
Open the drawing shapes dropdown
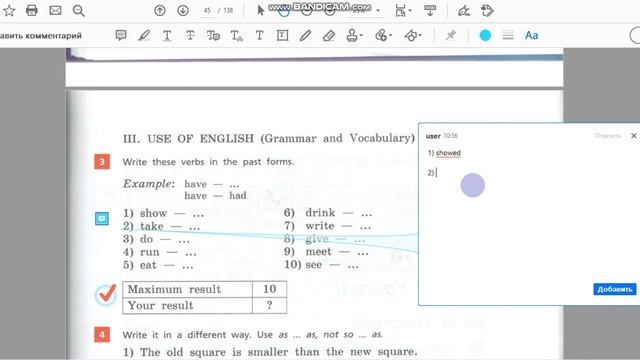pyautogui.click(x=413, y=36)
